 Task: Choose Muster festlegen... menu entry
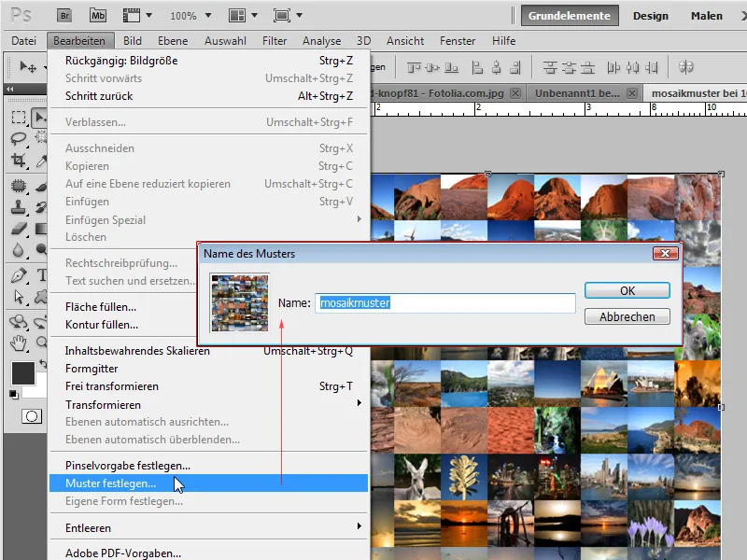pos(208,483)
